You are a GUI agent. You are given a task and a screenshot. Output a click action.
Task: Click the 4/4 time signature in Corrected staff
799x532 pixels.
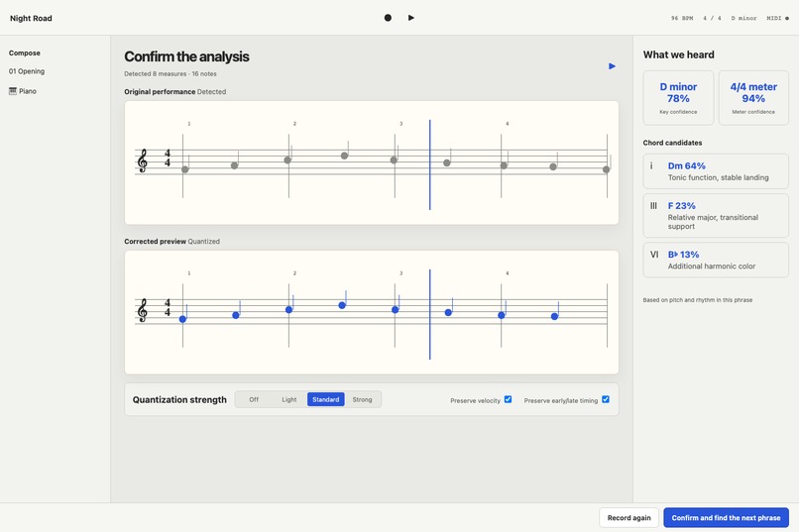pyautogui.click(x=168, y=307)
